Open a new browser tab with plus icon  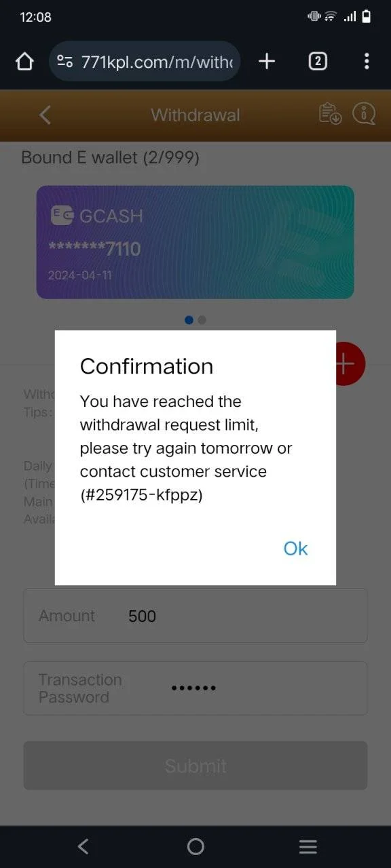(267, 62)
